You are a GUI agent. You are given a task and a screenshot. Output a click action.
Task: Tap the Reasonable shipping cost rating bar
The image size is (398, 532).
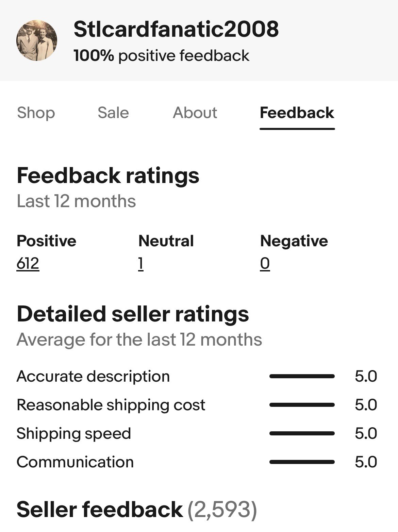(302, 405)
